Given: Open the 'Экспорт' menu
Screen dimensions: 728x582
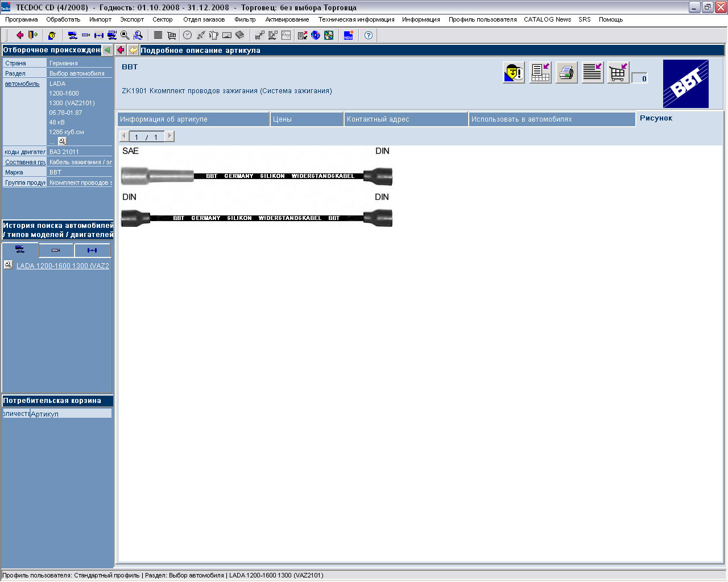Looking at the screenshot, I should pyautogui.click(x=132, y=19).
